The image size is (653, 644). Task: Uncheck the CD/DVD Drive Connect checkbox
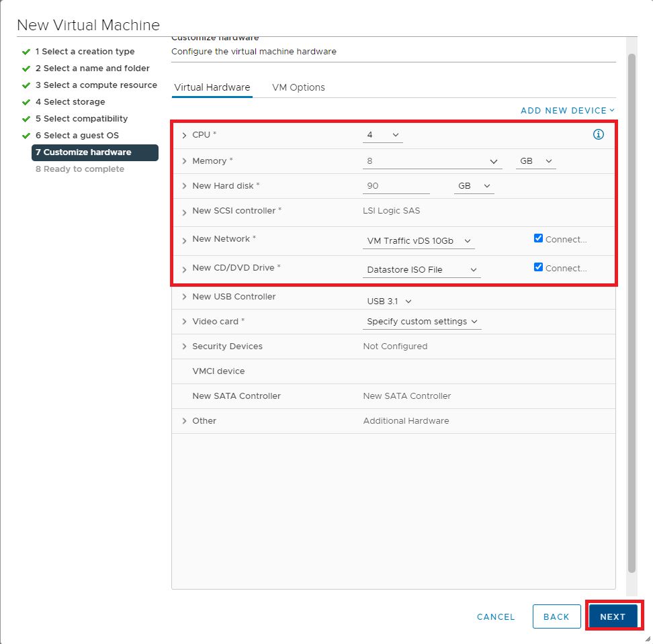538,267
